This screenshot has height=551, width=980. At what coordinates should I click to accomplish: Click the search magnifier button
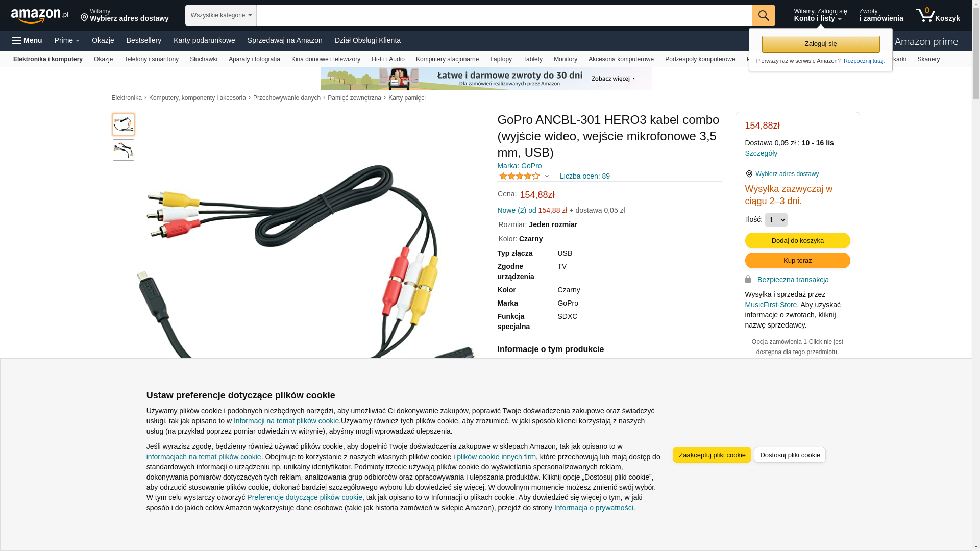point(764,15)
